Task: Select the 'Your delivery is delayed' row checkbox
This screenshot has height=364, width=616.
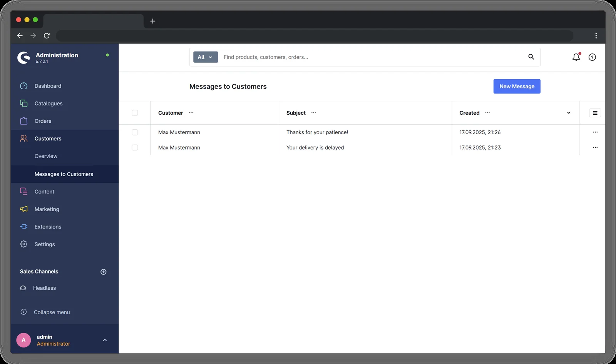Action: [x=135, y=147]
